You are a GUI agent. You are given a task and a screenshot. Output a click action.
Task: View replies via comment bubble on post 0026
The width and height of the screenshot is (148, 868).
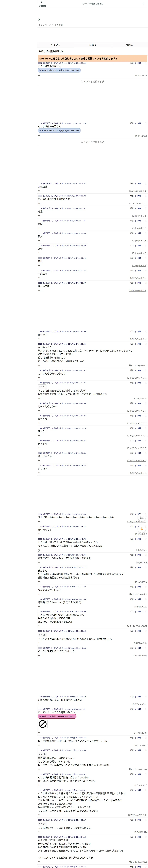coord(131,594)
